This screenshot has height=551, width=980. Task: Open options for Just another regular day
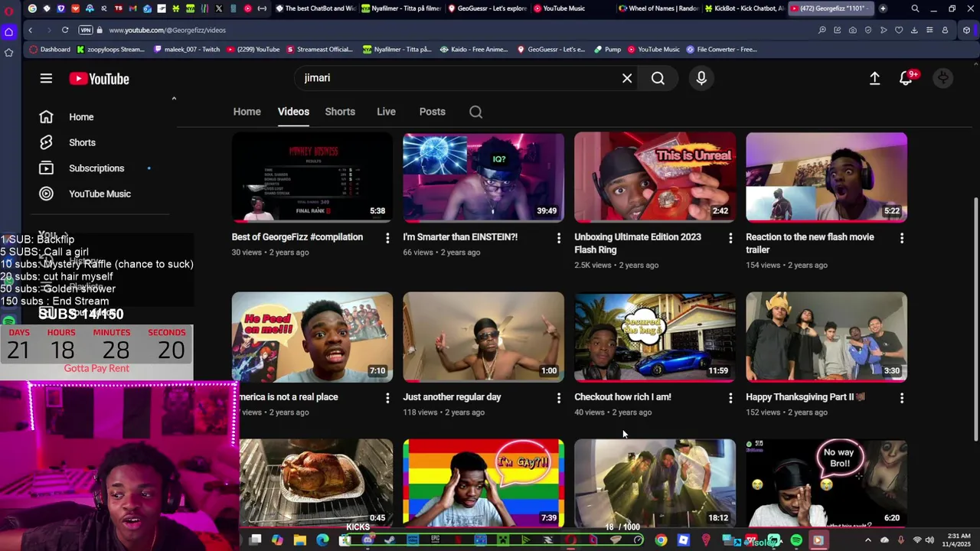pos(559,398)
